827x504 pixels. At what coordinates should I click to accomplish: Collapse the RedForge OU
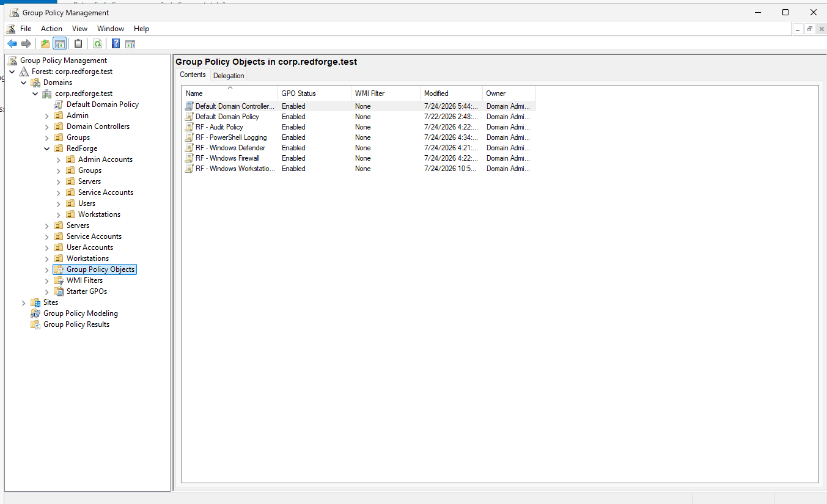[47, 148]
